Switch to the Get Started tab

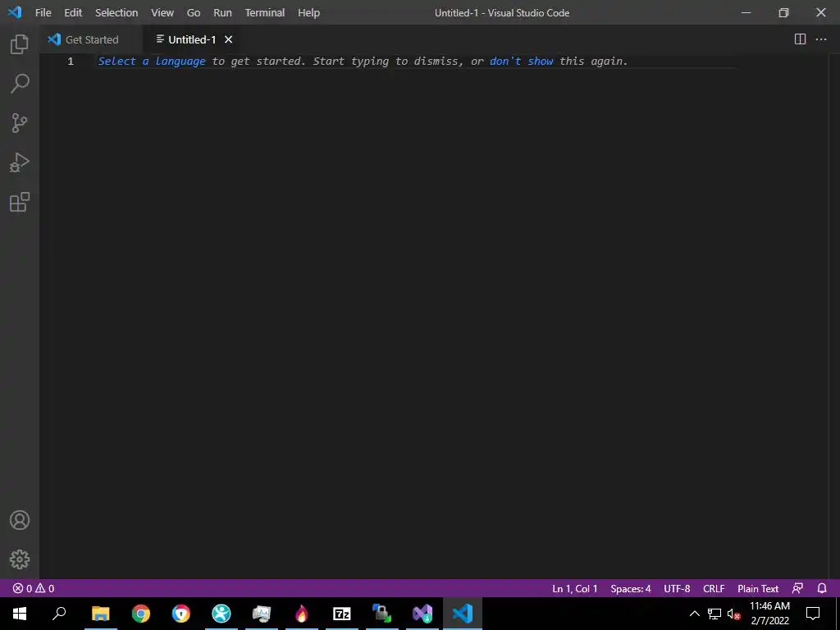tap(91, 39)
